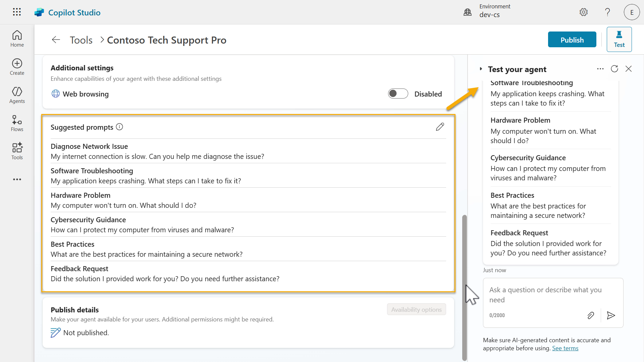Screen dimensions: 644x362
Task: Click Software Troubleshooting row in Suggested prompts
Action: 248,176
